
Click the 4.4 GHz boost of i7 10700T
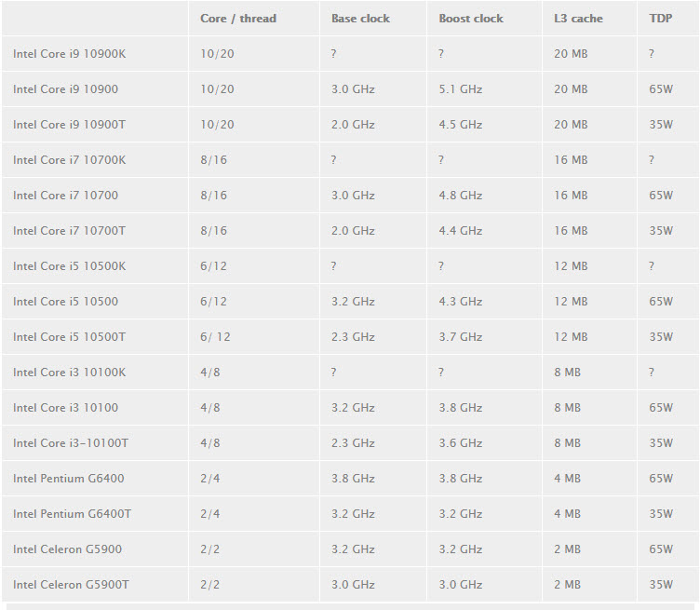460,231
